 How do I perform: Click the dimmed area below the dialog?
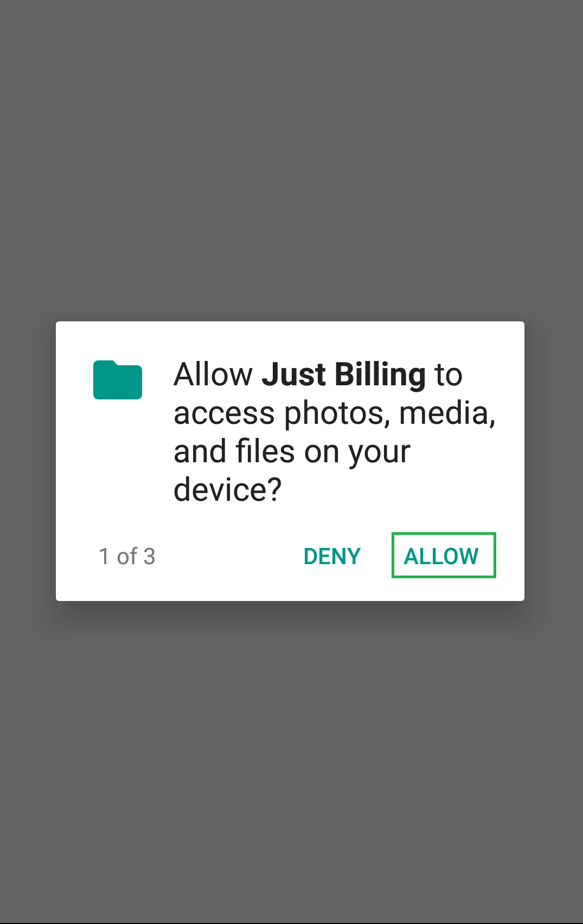pyautogui.click(x=291, y=762)
